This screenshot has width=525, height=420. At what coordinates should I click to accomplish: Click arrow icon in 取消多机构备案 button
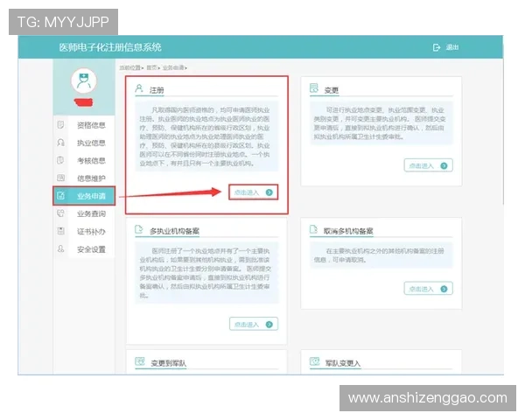(x=444, y=289)
